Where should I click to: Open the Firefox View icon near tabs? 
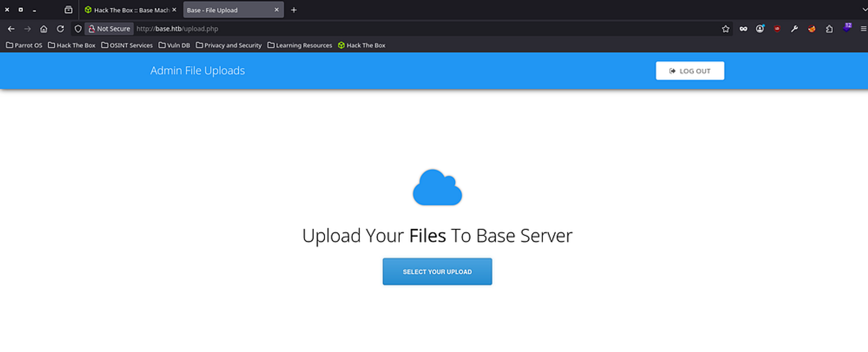(x=68, y=10)
